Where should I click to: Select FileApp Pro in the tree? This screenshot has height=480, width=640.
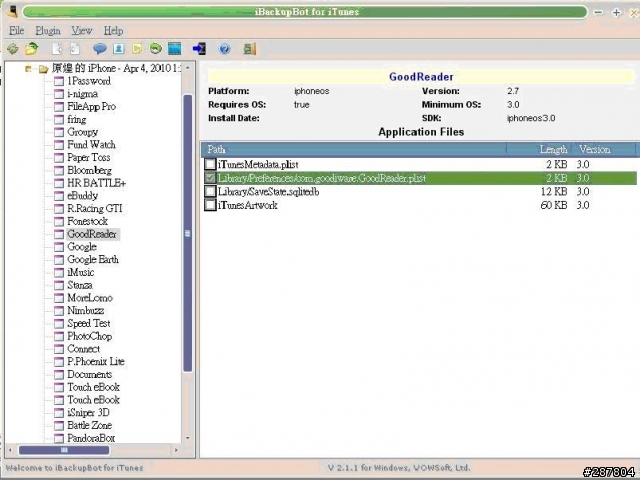91,107
